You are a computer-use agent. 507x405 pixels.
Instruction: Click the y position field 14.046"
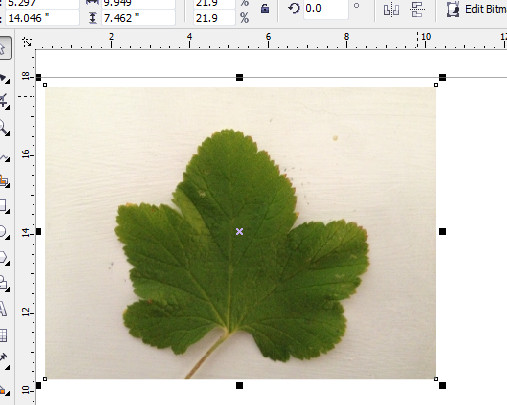[42, 18]
